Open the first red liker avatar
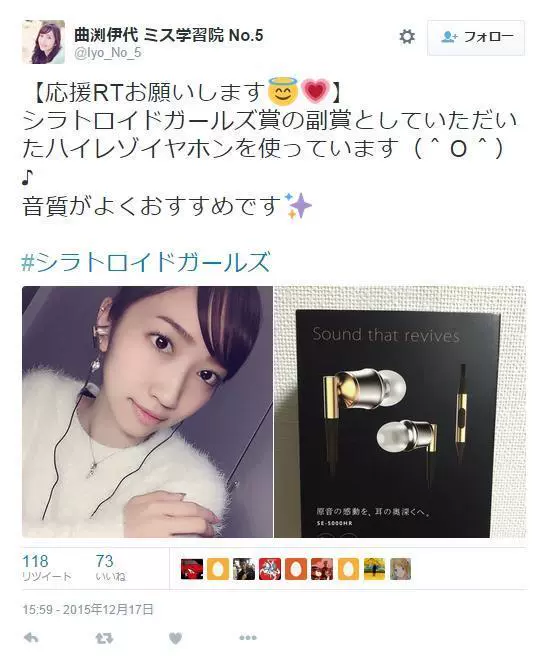 click(x=192, y=569)
